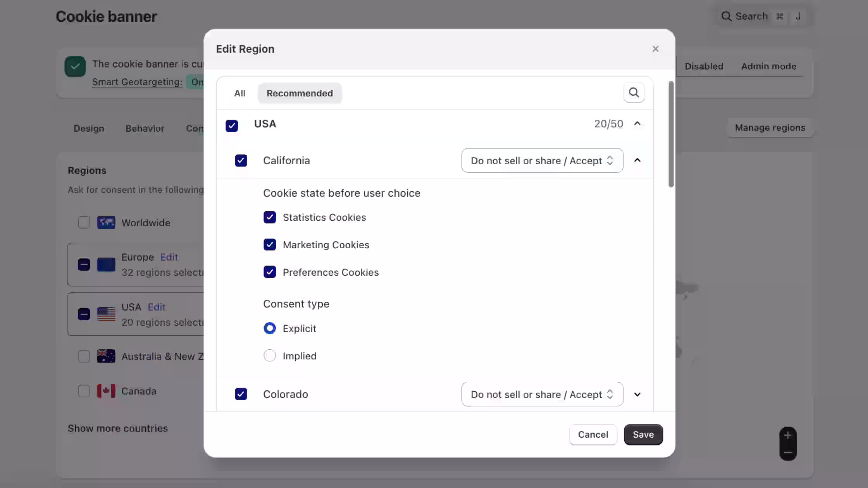Click the green banner status check icon
Viewport: 868px width, 488px height.
[75, 67]
